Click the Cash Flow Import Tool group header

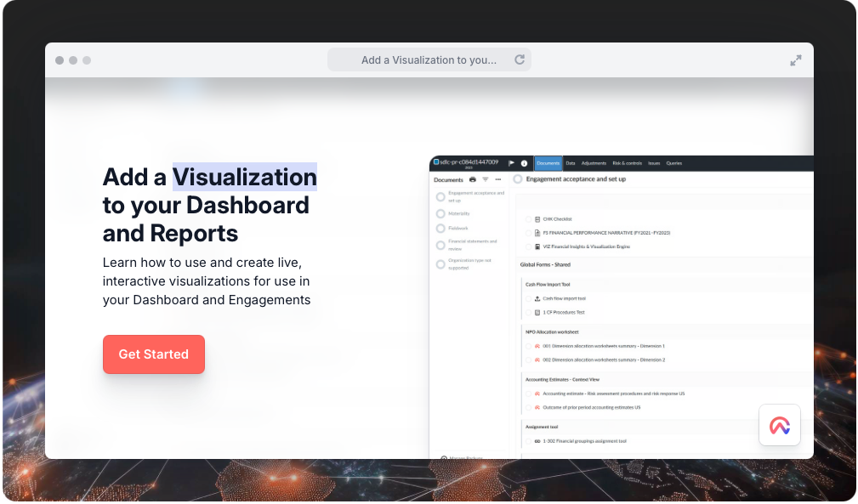click(548, 284)
